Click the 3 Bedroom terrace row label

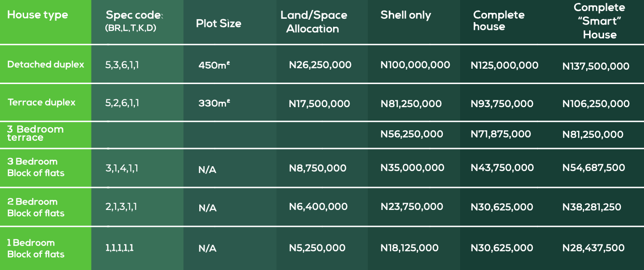pyautogui.click(x=35, y=134)
